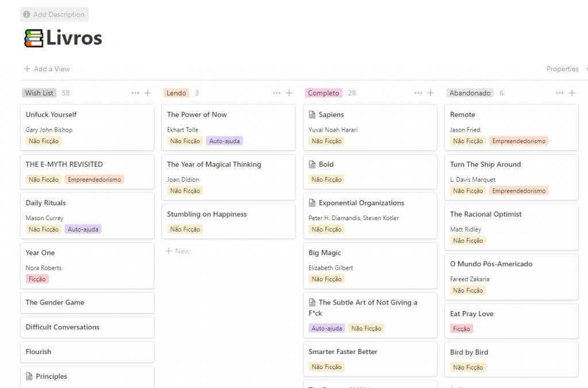
Task: Open THE E-MYTH REVISITED card
Action: [x=87, y=172]
